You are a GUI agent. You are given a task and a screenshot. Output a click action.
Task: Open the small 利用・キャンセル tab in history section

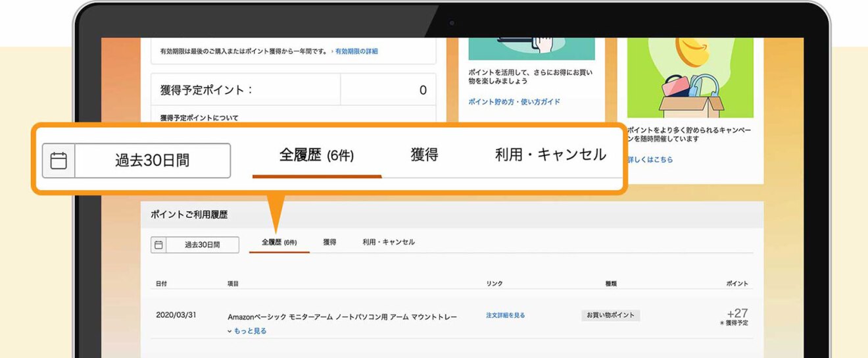pos(389,242)
